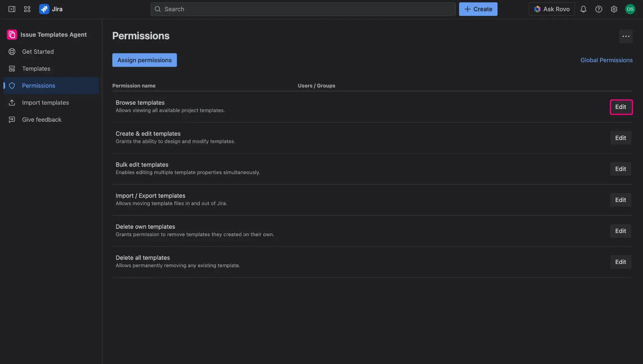Open Ask Rovo
The width and height of the screenshot is (643, 364).
pyautogui.click(x=551, y=9)
